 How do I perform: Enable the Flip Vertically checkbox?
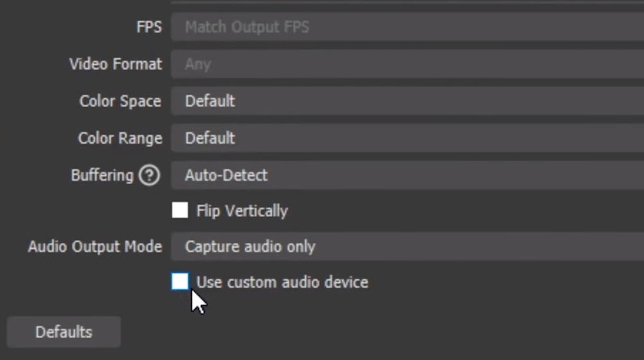(180, 210)
